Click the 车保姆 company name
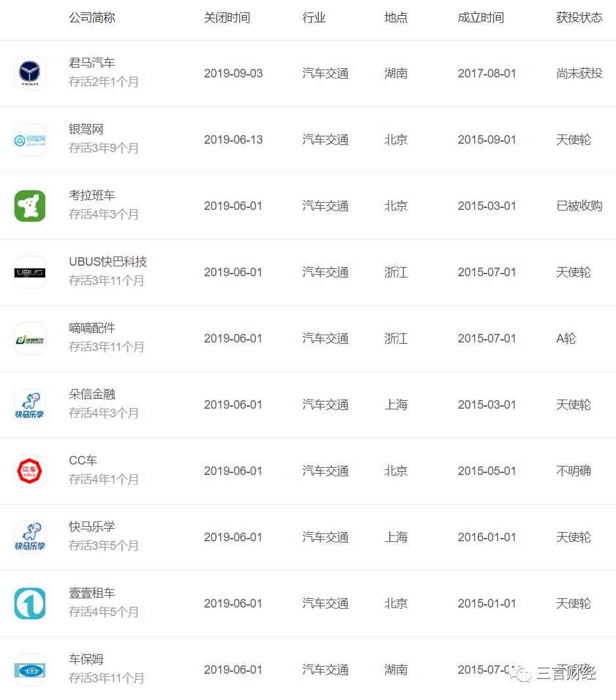616x700 pixels. coord(86,659)
